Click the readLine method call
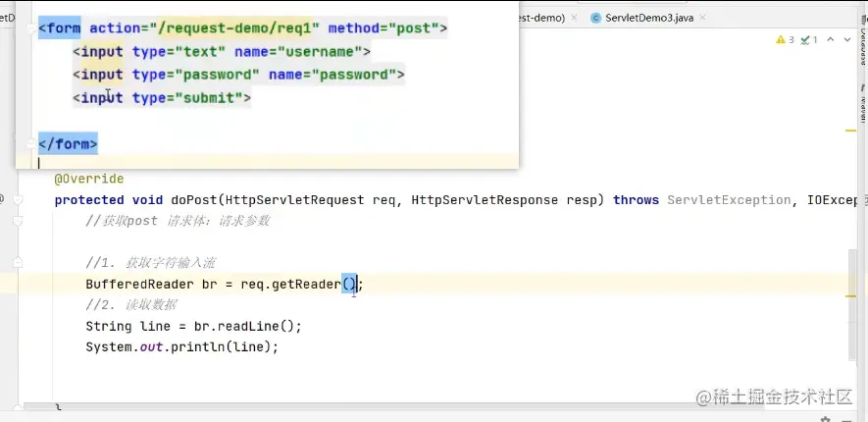 click(248, 326)
